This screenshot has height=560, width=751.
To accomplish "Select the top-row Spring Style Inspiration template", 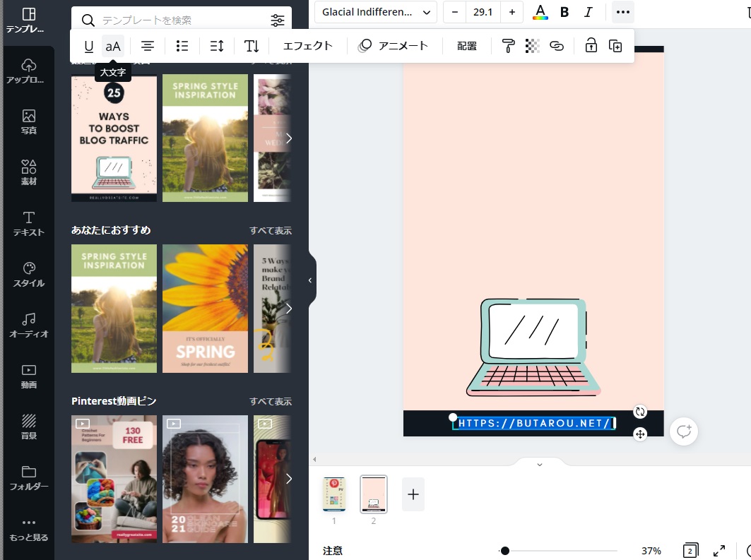I will coord(205,138).
